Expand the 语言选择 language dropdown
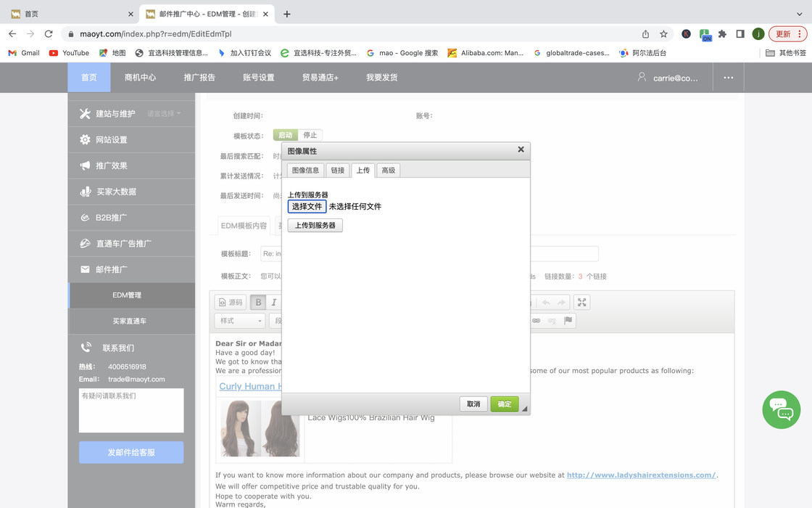The image size is (812, 508). click(x=164, y=114)
